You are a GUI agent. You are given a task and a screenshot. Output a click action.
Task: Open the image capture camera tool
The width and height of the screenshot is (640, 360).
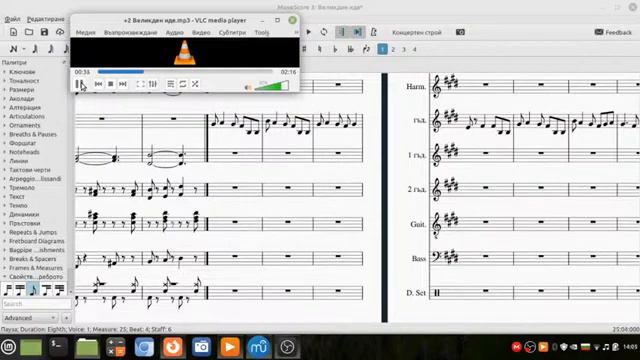coord(460,32)
